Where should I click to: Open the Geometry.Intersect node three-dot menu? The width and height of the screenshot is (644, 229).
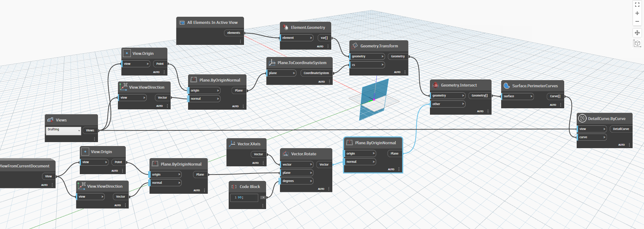coord(488,111)
